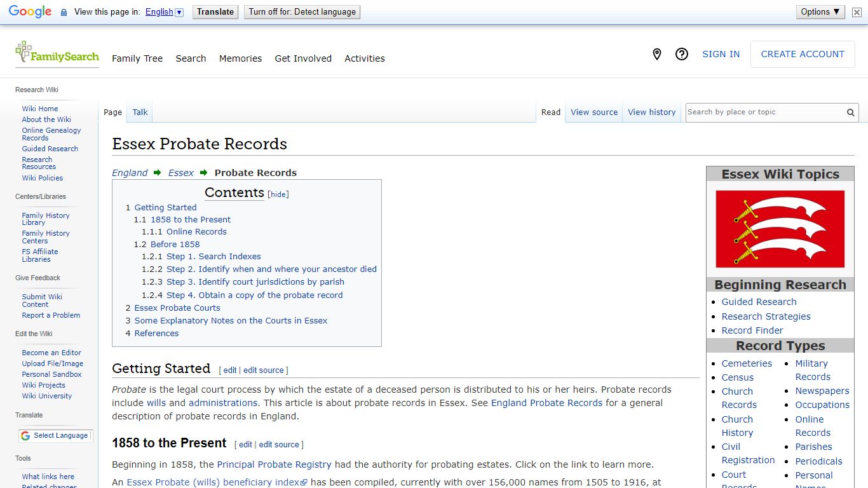Image resolution: width=868 pixels, height=488 pixels.
Task: Open the help question mark icon
Action: [682, 55]
